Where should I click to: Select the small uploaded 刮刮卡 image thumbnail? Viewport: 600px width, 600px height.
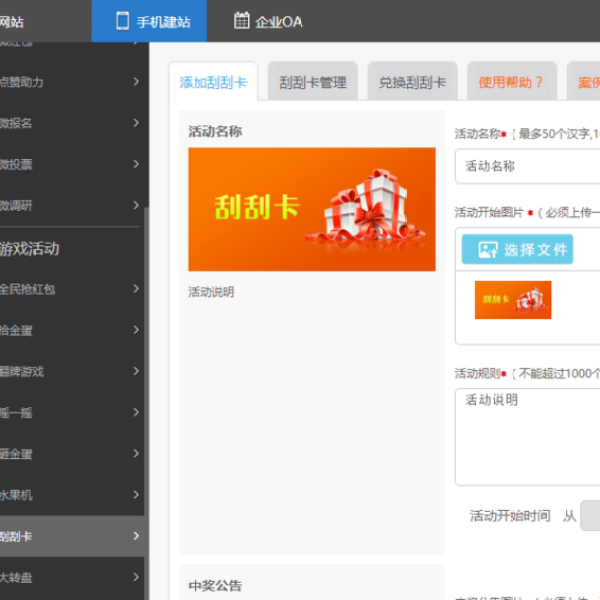pyautogui.click(x=512, y=299)
